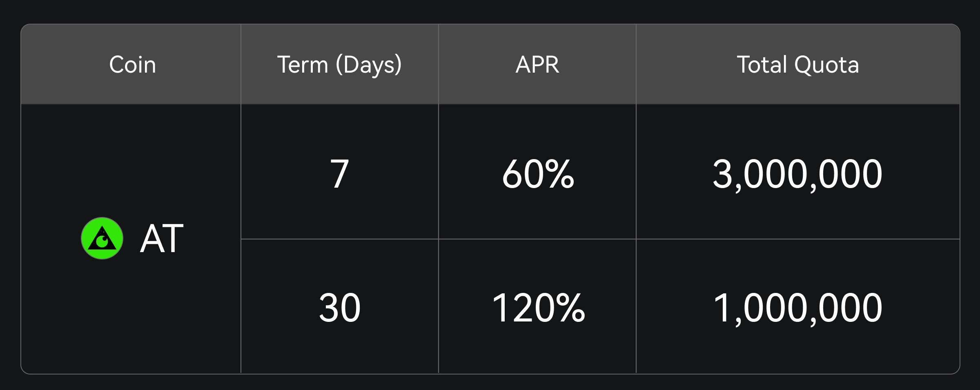Select the APR column header
Image resolution: width=980 pixels, height=390 pixels.
pyautogui.click(x=537, y=64)
